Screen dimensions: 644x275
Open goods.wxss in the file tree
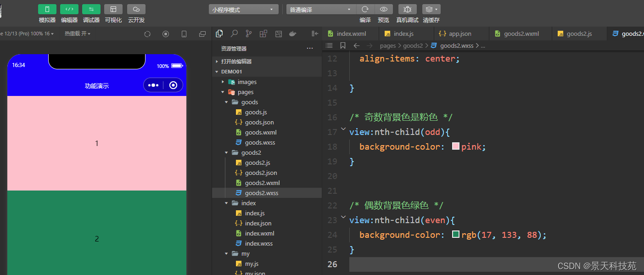[x=267, y=142]
